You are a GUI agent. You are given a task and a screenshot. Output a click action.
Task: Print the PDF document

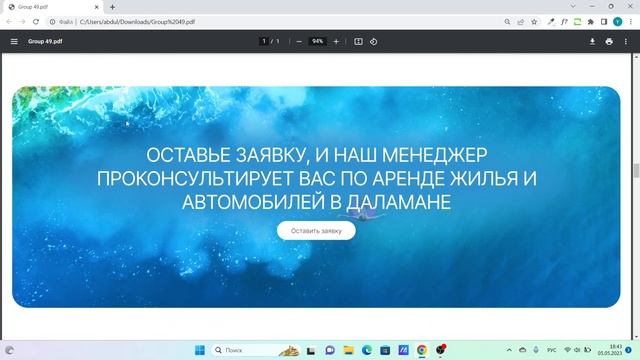click(x=609, y=41)
